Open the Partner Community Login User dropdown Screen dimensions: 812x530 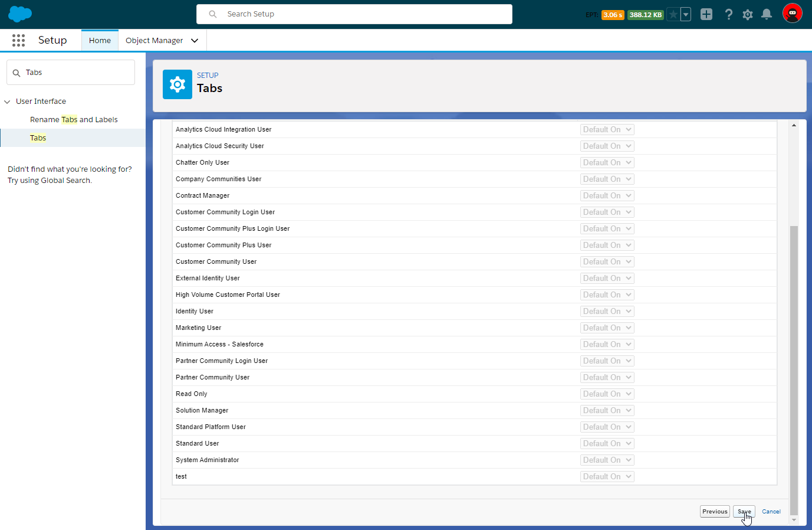[607, 361]
